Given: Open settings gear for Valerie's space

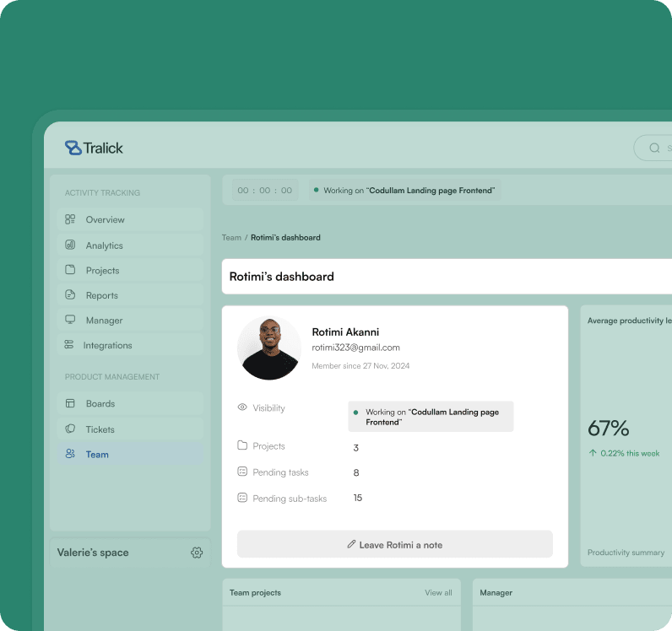Looking at the screenshot, I should point(197,553).
